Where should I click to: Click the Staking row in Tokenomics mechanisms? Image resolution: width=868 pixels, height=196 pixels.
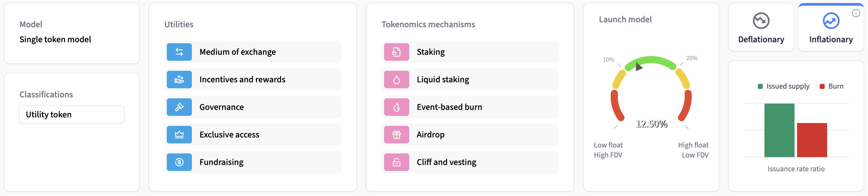[470, 52]
